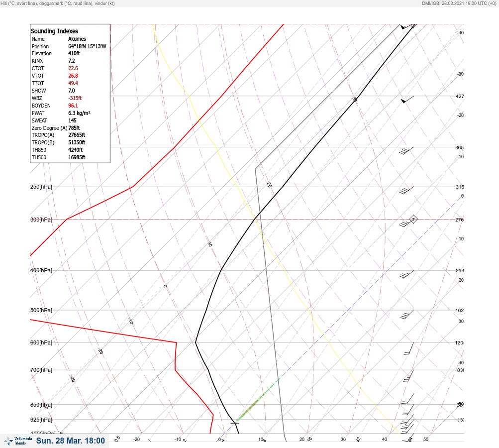Viewport: 499px width, 448px height.
Task: Click the wind barb at 400 hPa level
Action: [x=406, y=274]
